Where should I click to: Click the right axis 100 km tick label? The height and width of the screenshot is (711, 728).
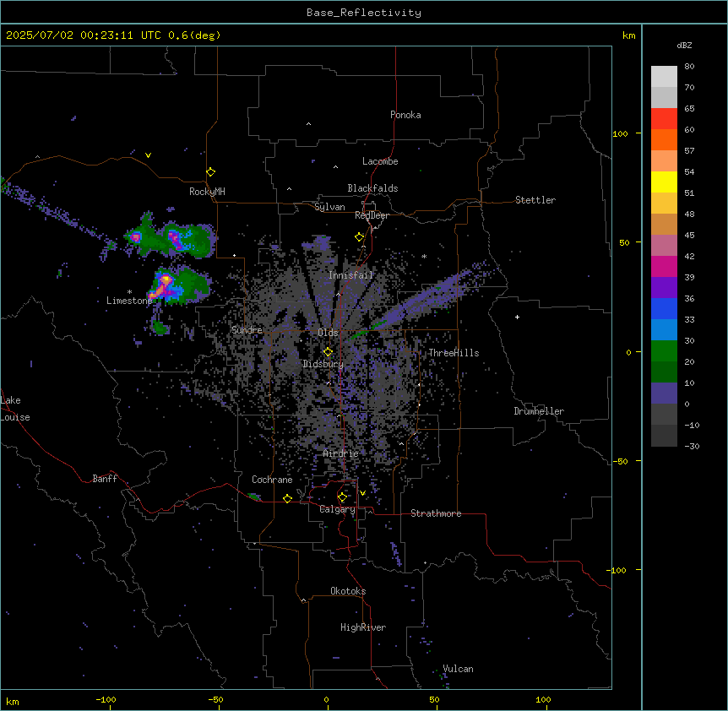(x=620, y=133)
